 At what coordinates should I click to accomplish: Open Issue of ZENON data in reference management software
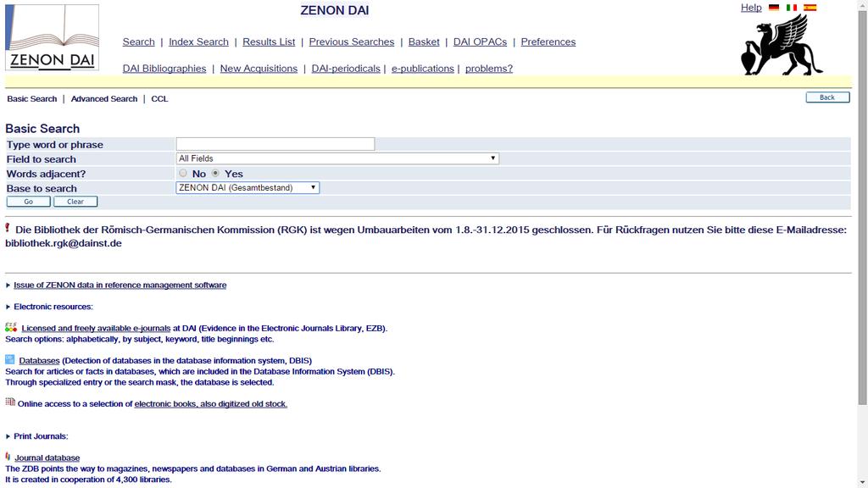pos(120,286)
